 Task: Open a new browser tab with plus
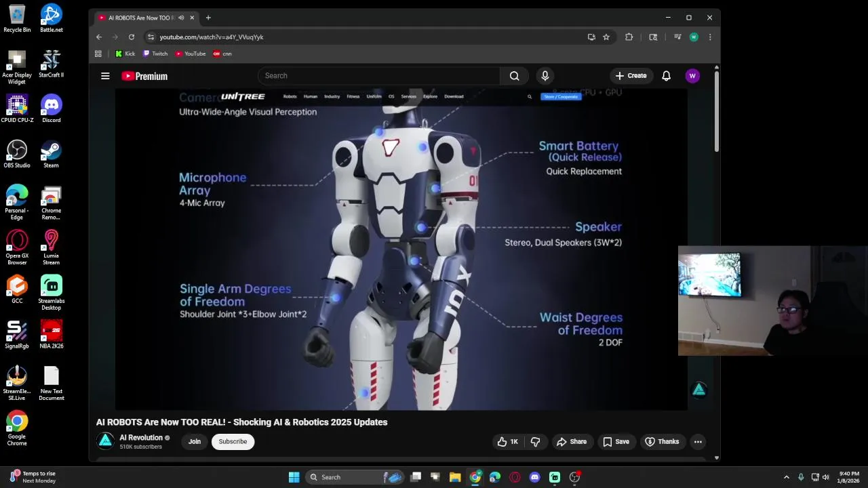click(x=208, y=18)
